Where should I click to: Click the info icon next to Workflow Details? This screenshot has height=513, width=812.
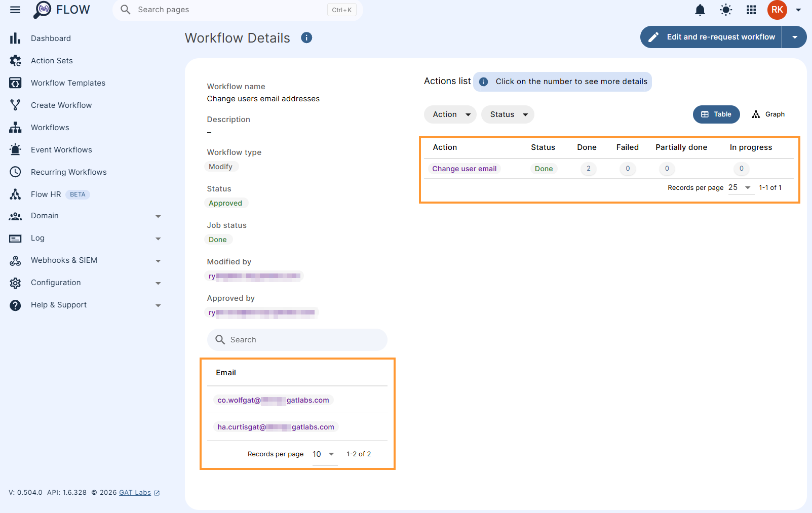[306, 37]
